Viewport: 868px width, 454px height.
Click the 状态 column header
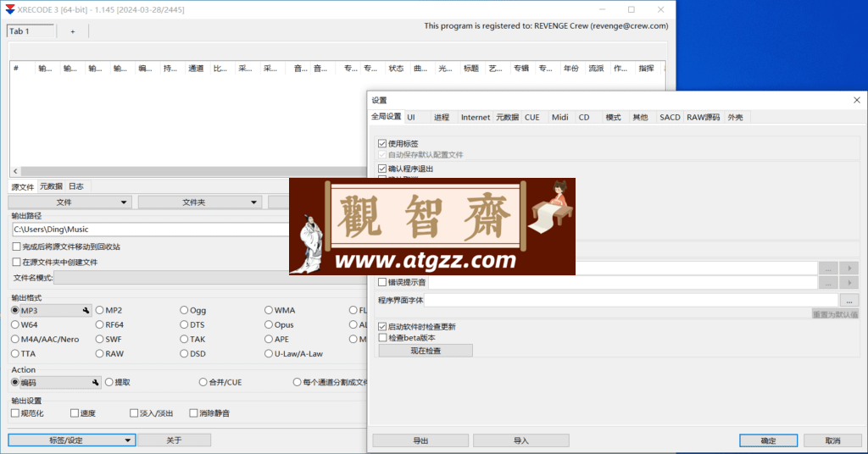tap(396, 68)
